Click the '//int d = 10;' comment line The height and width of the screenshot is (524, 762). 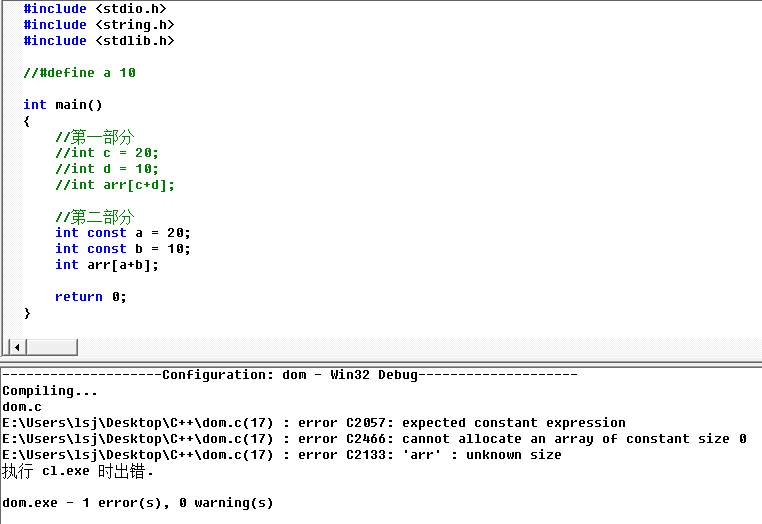[107, 169]
